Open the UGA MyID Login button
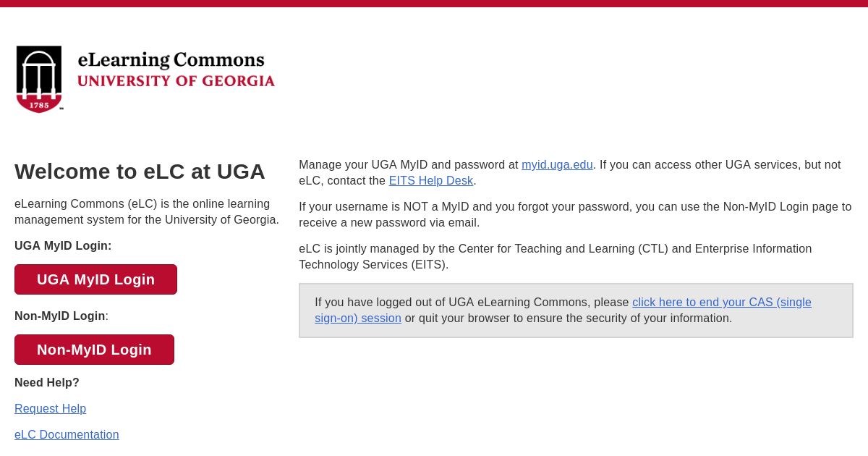Screen dimensions: 868x456 tap(95, 279)
